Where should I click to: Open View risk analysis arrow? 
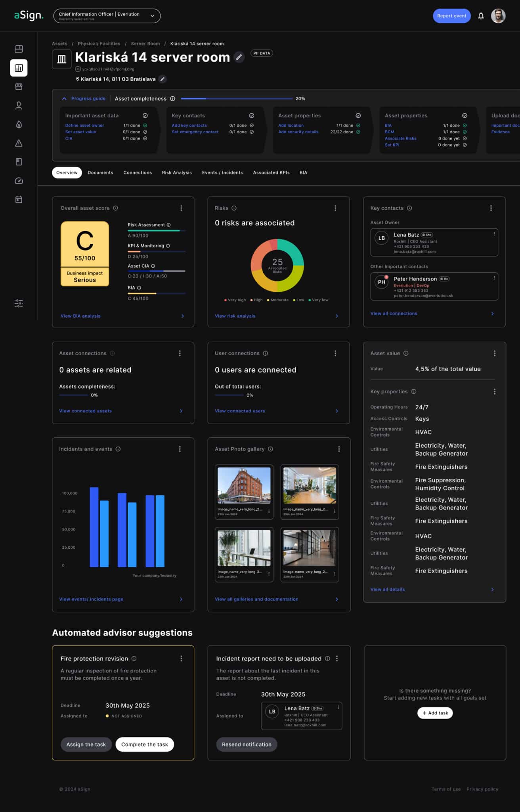point(337,316)
